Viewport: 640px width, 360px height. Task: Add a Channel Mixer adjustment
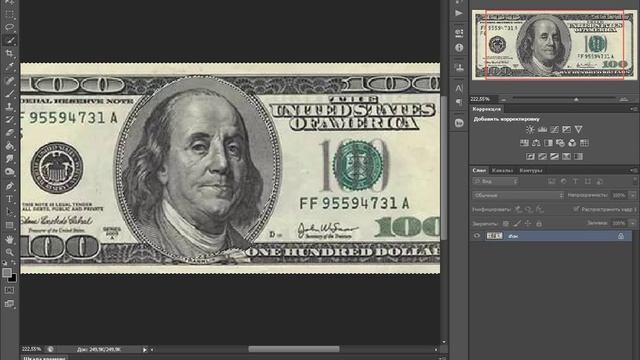(x=572, y=143)
